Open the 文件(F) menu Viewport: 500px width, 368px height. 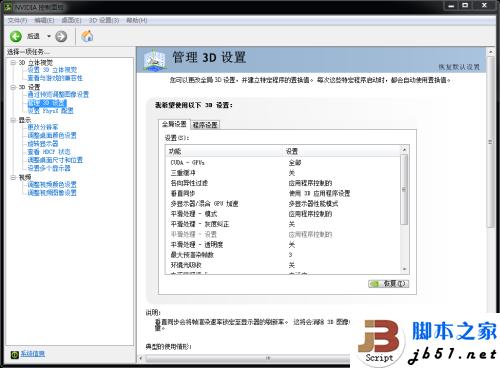17,20
